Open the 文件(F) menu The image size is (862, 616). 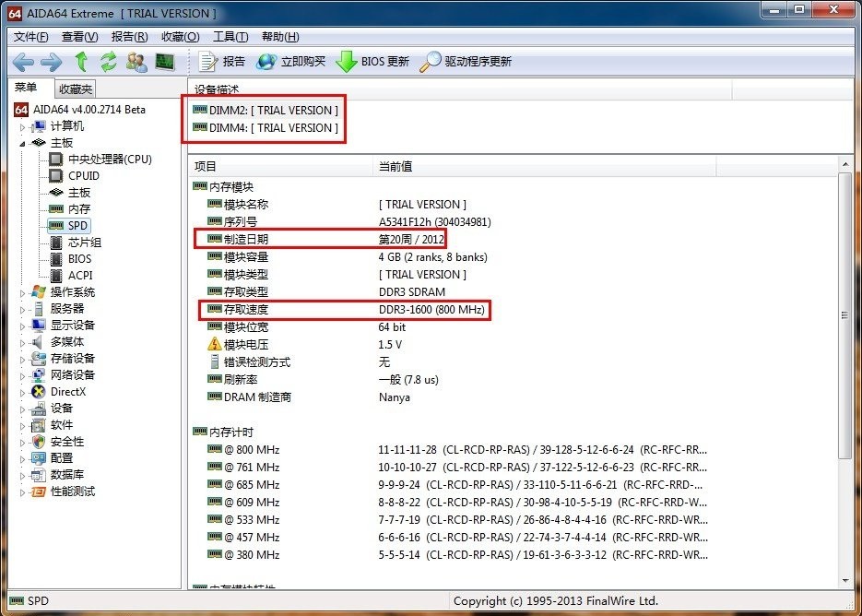click(x=31, y=37)
